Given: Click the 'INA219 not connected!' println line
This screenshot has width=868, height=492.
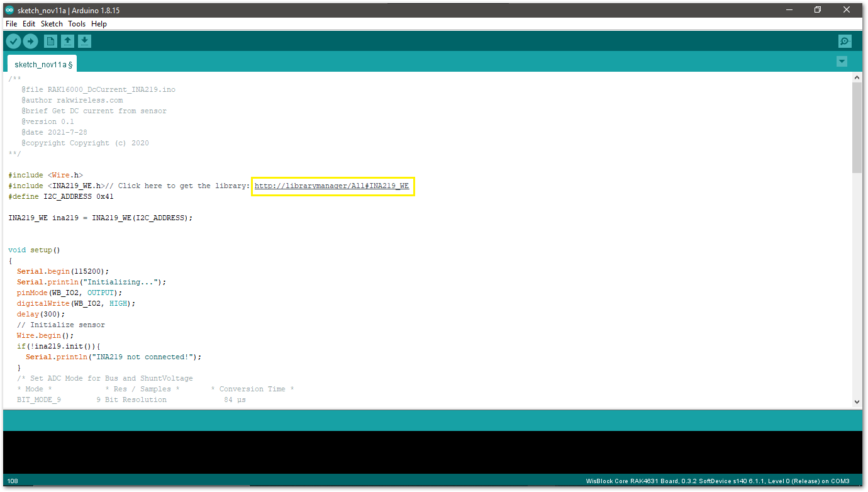Looking at the screenshot, I should [114, 357].
